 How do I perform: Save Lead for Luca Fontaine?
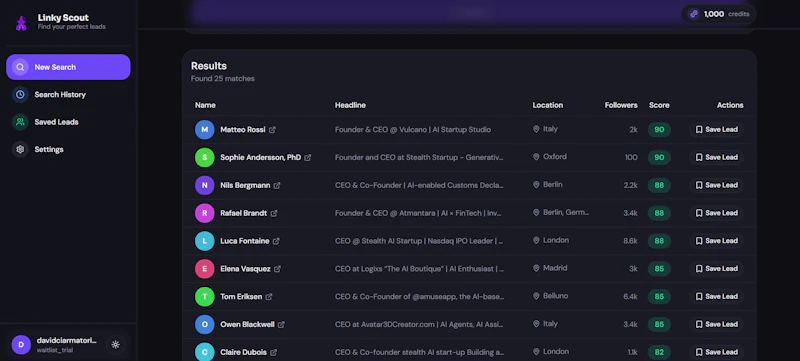pos(716,241)
